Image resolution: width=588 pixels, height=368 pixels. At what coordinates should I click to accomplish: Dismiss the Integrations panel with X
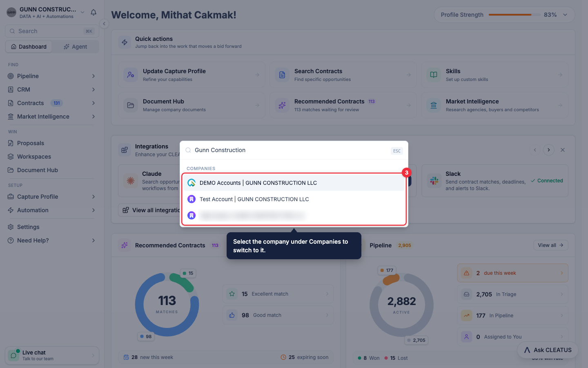click(x=563, y=150)
